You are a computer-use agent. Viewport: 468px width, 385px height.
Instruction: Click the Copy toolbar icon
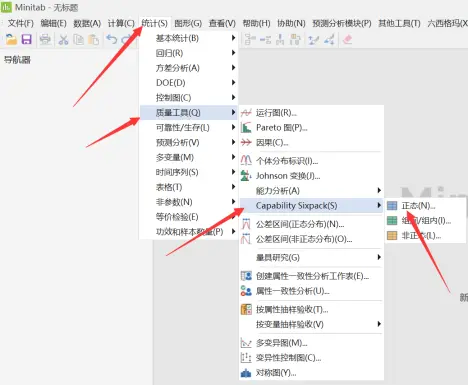click(x=79, y=39)
